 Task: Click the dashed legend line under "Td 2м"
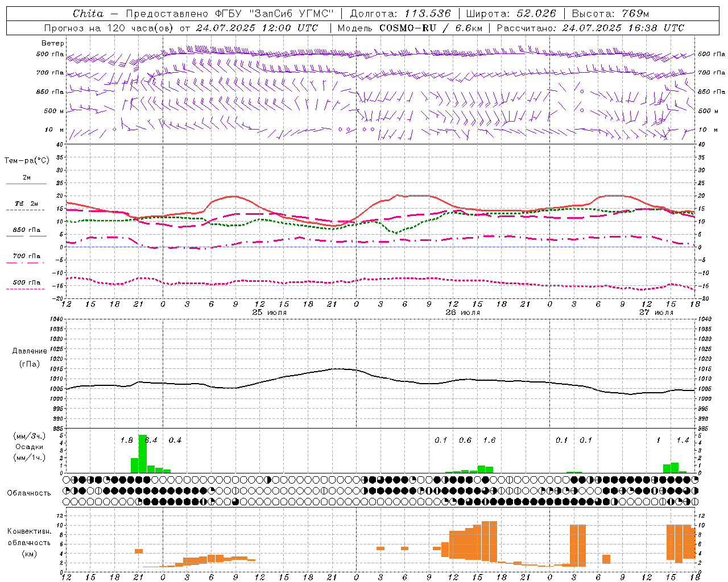click(x=26, y=210)
